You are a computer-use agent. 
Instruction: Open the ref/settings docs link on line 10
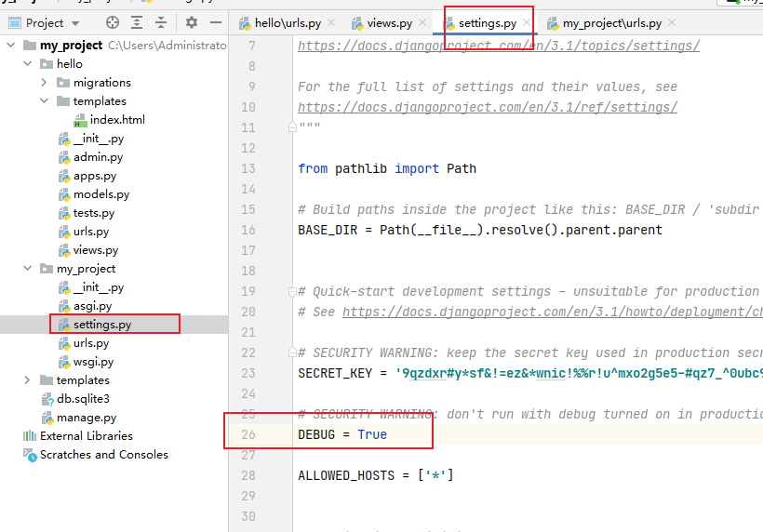487,107
